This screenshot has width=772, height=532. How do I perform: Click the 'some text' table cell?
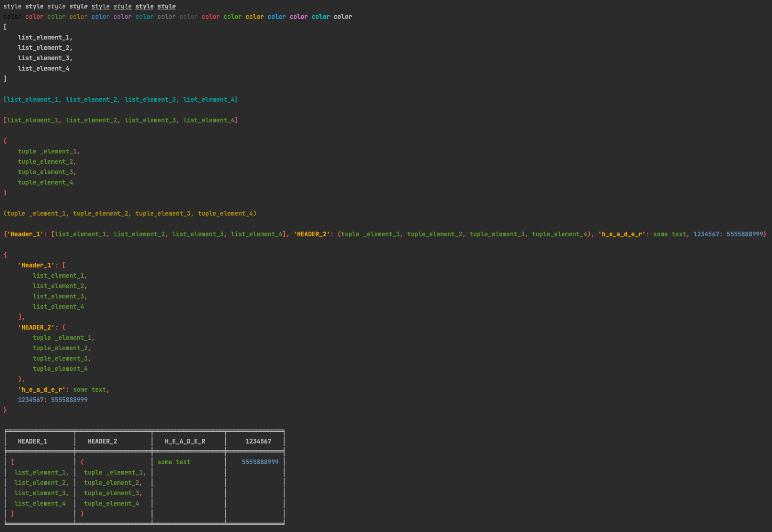click(174, 462)
